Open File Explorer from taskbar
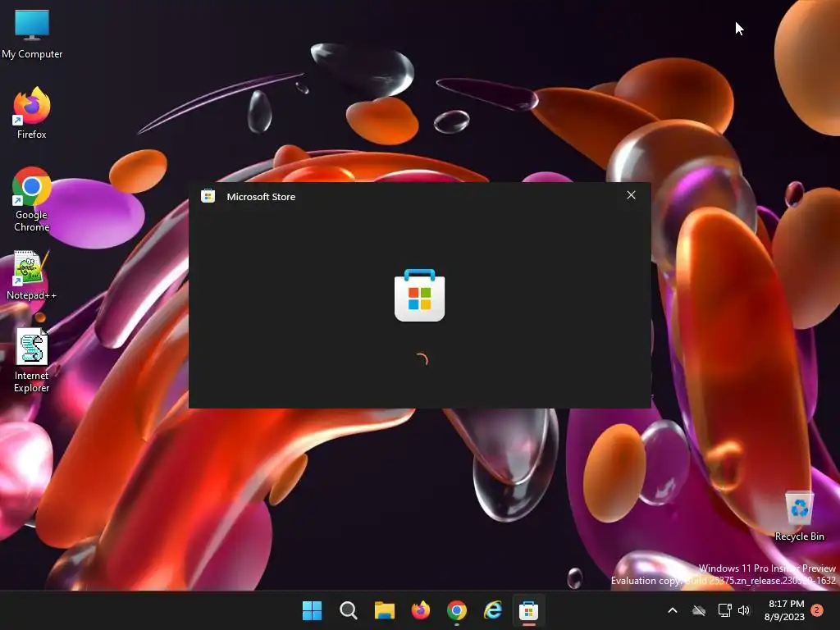The image size is (840, 630). pyautogui.click(x=384, y=610)
